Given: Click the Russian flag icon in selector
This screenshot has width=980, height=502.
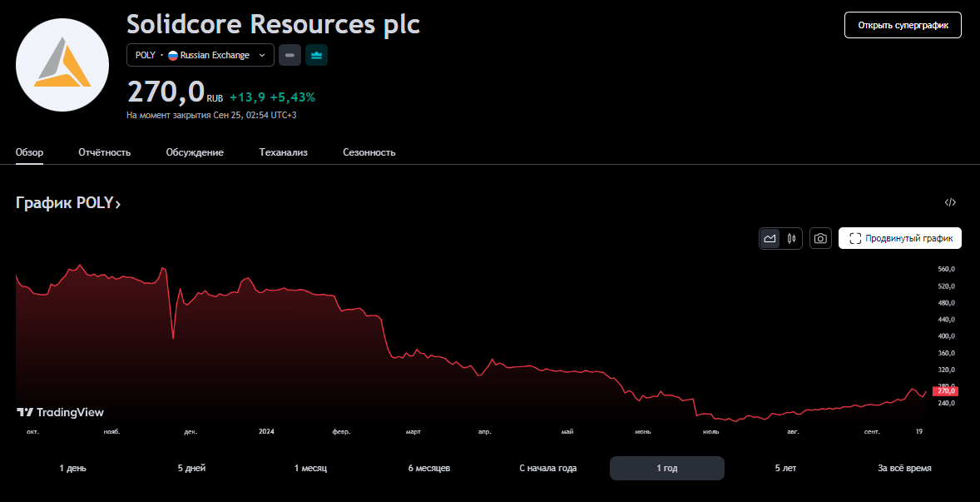Looking at the screenshot, I should click(173, 55).
